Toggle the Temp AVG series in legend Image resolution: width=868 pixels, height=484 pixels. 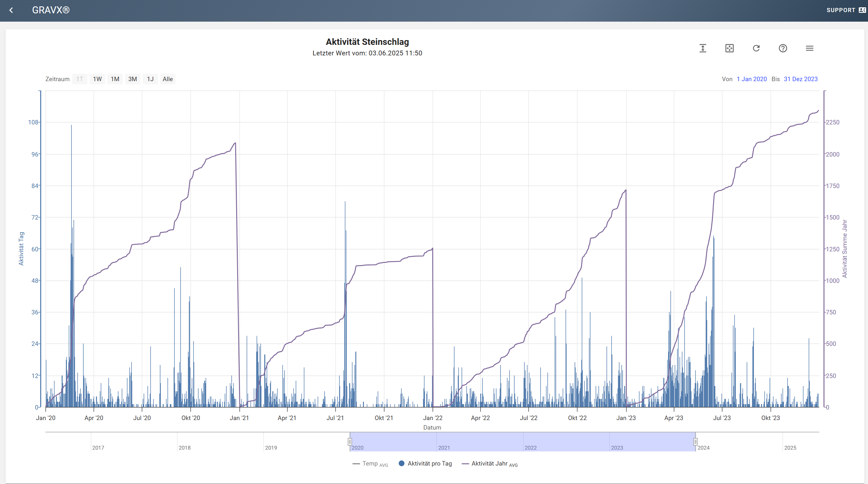[370, 464]
